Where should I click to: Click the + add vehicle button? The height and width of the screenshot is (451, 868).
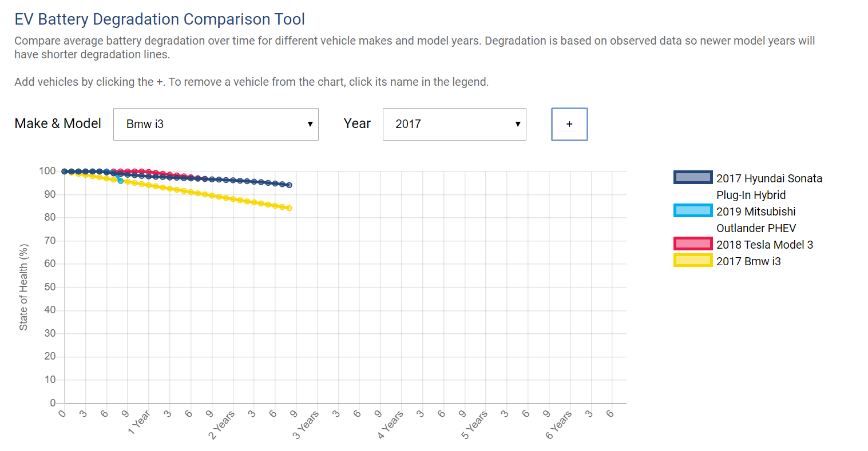[569, 124]
